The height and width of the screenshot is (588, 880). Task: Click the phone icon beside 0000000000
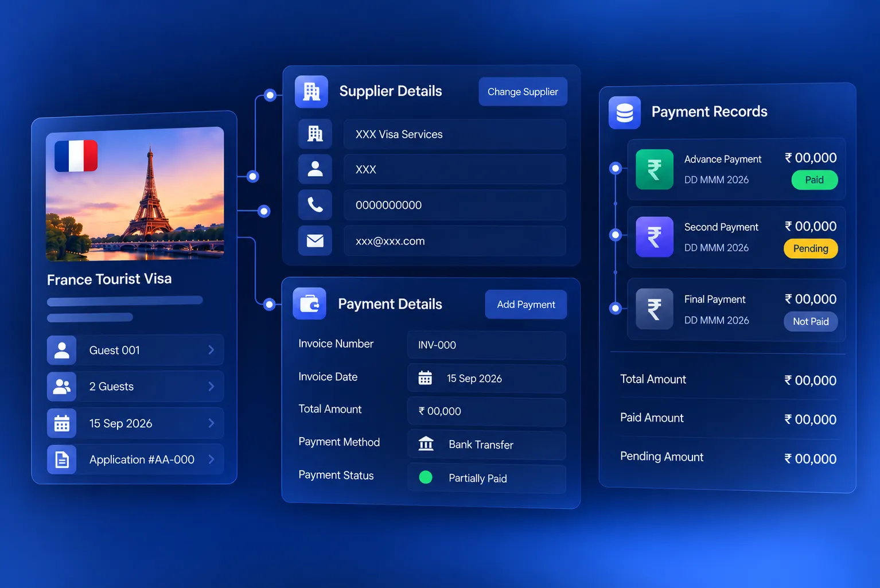click(315, 205)
